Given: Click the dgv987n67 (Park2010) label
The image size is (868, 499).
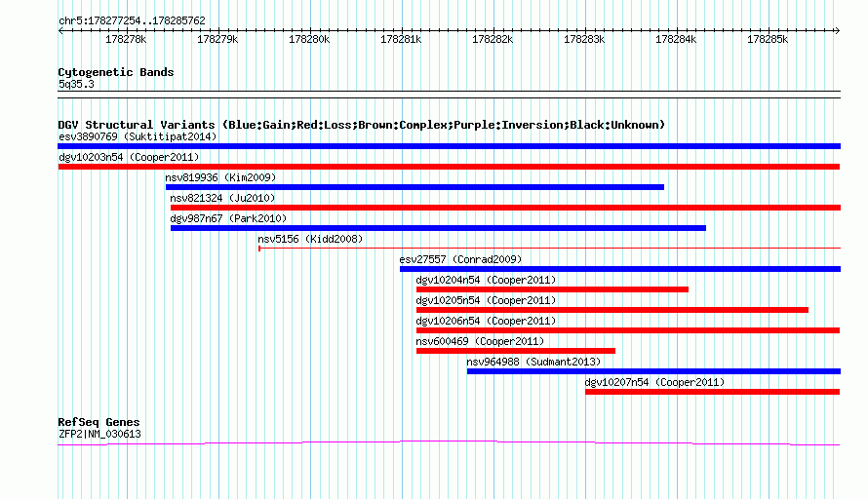Looking at the screenshot, I should pyautogui.click(x=228, y=218).
